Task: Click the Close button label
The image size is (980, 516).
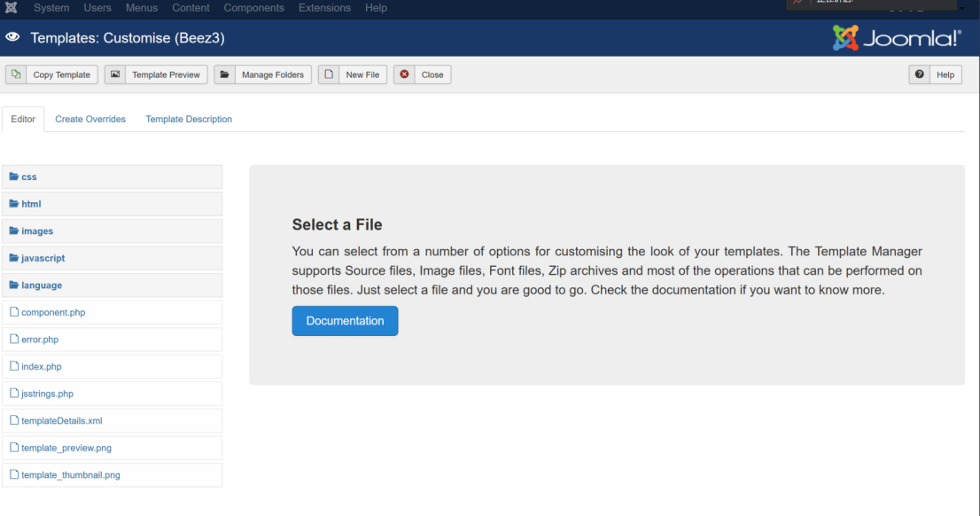Action: point(432,74)
